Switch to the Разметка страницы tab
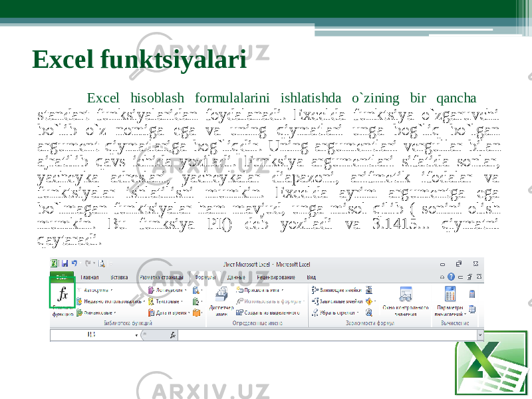Viewport: 532px width, 399px height. 162,277
